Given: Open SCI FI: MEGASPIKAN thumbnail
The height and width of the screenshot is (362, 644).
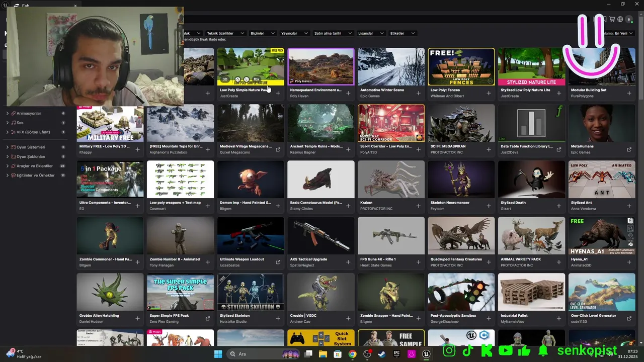Looking at the screenshot, I should click(461, 123).
